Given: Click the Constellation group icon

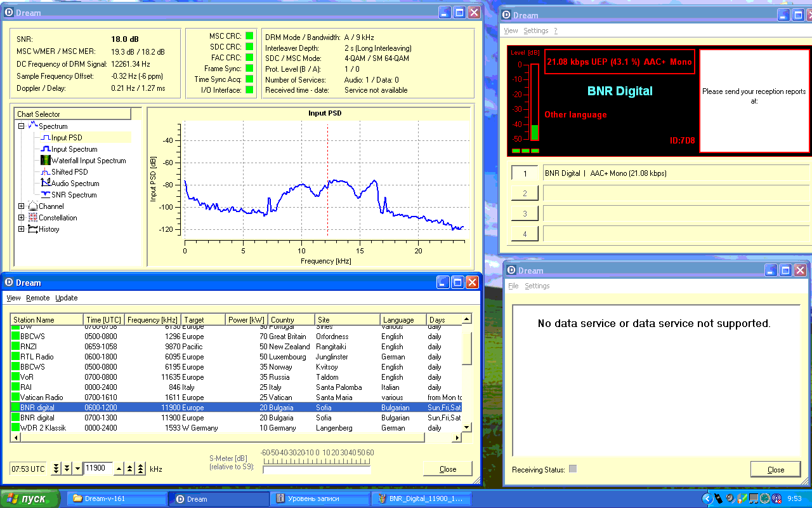Looking at the screenshot, I should point(33,218).
